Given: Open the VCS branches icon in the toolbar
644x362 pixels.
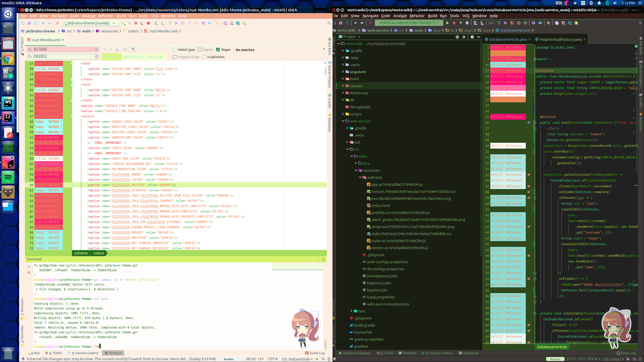Looking at the screenshot, I should pos(171,23).
